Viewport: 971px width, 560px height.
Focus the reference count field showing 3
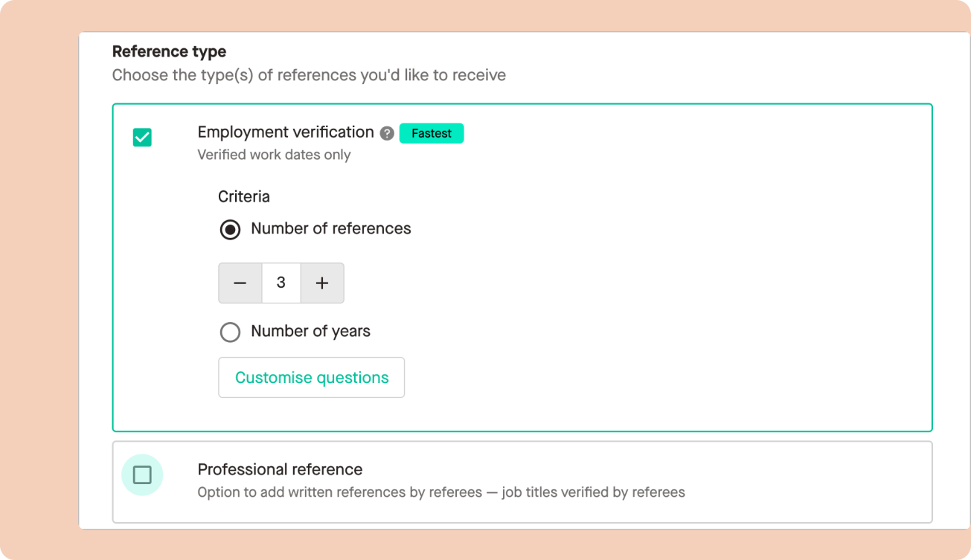tap(281, 283)
